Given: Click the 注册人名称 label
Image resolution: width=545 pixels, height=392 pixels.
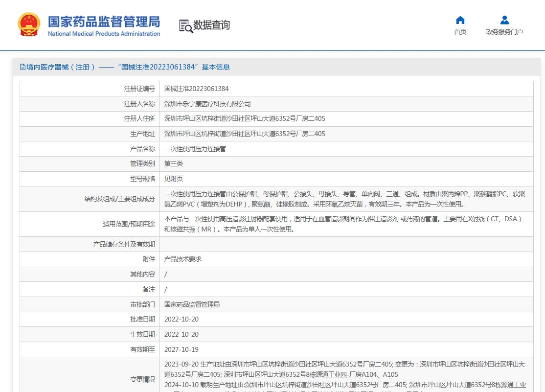Looking at the screenshot, I should [x=139, y=104].
